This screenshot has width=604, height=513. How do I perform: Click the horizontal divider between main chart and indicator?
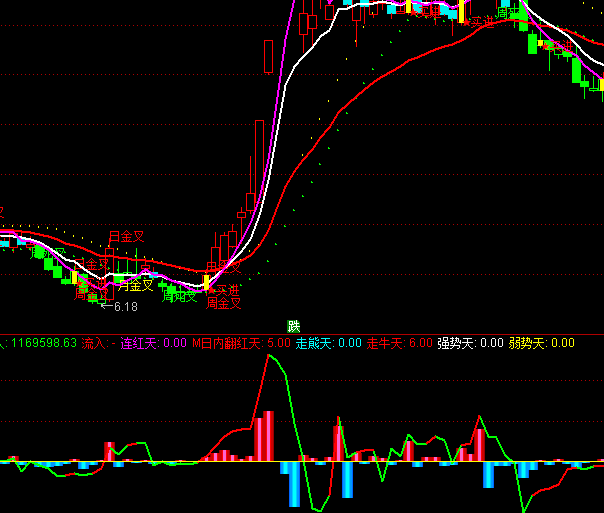pos(302,334)
